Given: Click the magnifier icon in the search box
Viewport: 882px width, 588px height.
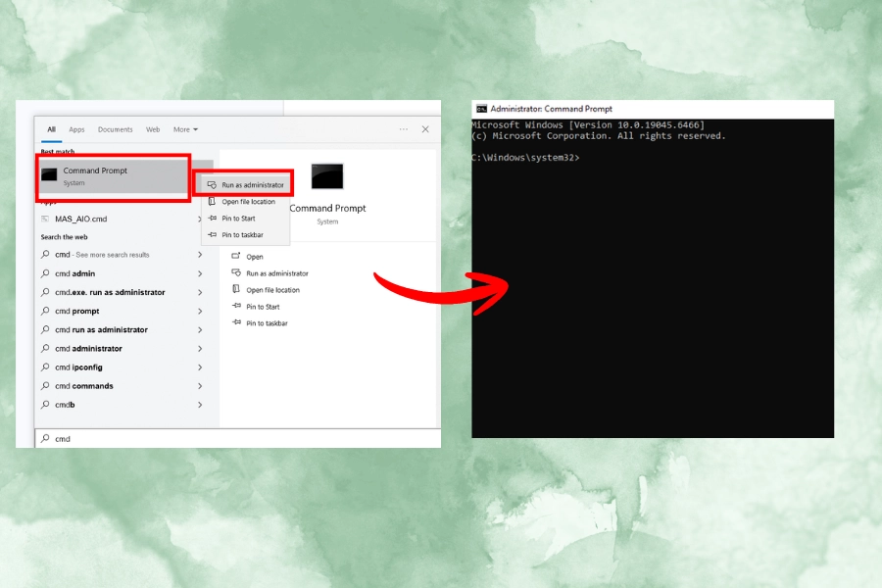Looking at the screenshot, I should tap(45, 438).
